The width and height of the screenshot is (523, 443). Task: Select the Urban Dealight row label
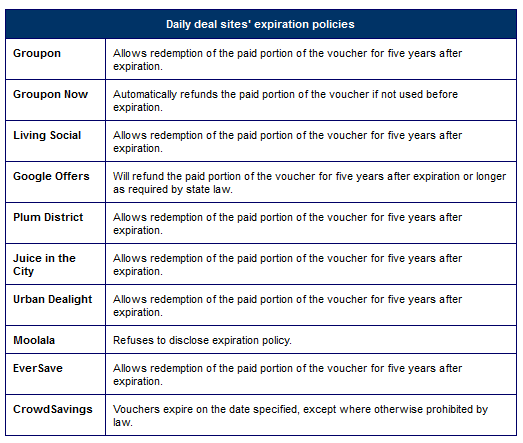52,299
